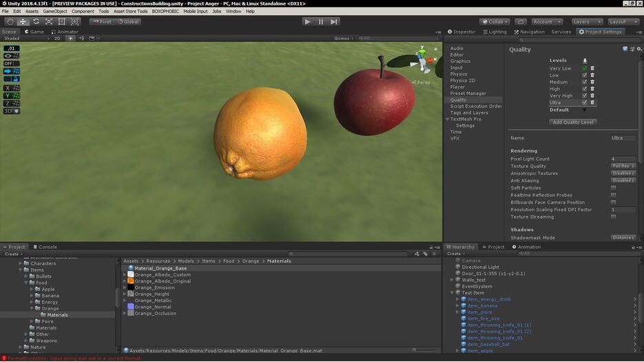Toggle Very High quality level checkbox
The width and height of the screenshot is (644, 362).
(585, 95)
